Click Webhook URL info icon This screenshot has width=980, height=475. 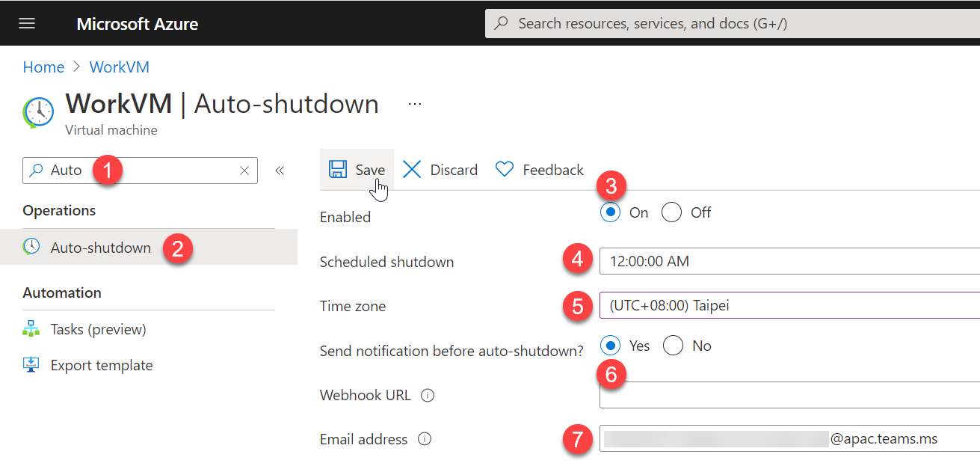(x=428, y=396)
